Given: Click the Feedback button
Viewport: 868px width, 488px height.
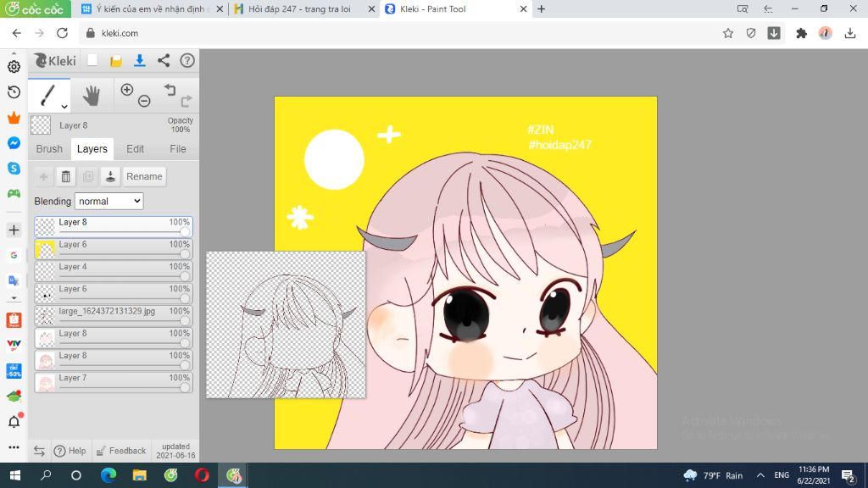Looking at the screenshot, I should coord(121,451).
